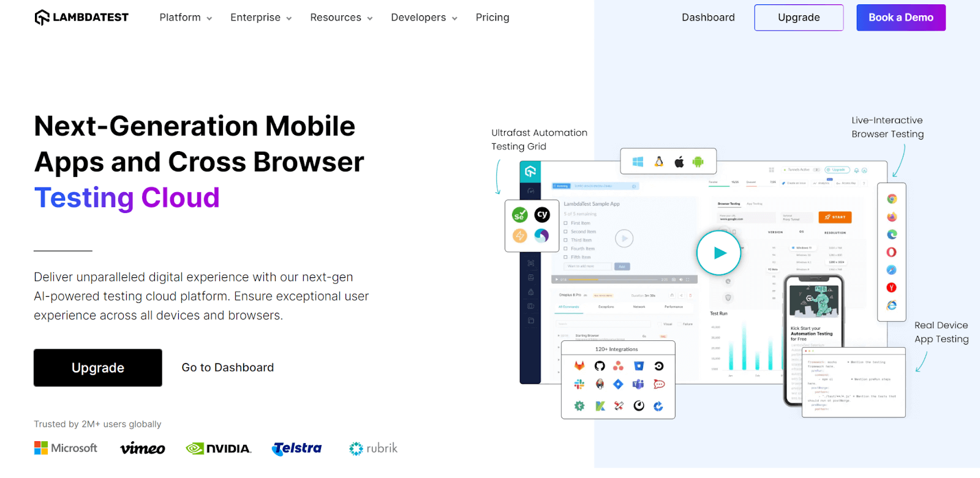
Task: Click the 'Testing Cloud' gradient headline text
Action: tap(127, 198)
